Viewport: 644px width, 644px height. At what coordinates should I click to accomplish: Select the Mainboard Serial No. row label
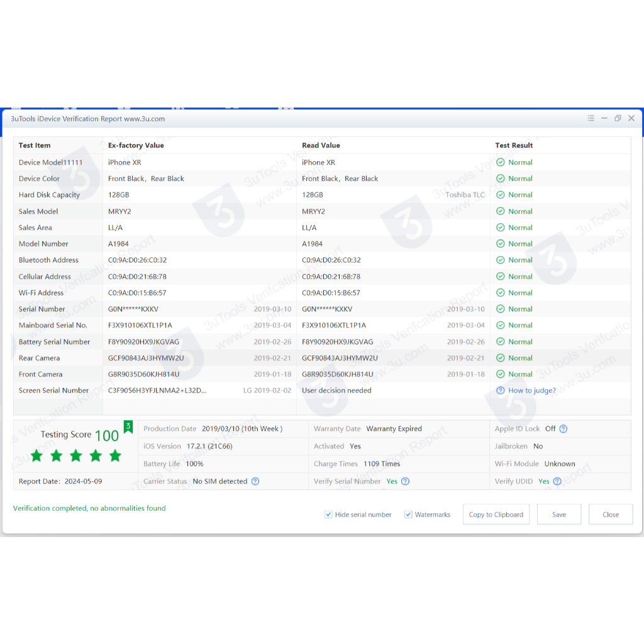pyautogui.click(x=53, y=325)
